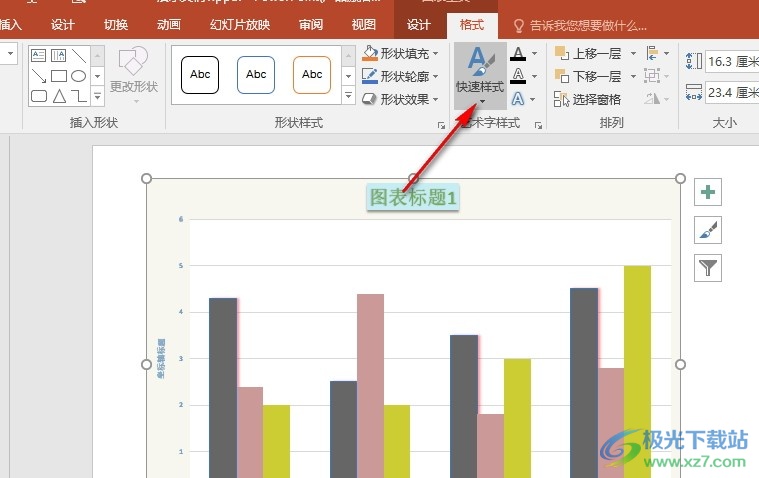Image resolution: width=759 pixels, height=478 pixels.
Task: Apply the orange outline Abc shape style
Action: [312, 75]
